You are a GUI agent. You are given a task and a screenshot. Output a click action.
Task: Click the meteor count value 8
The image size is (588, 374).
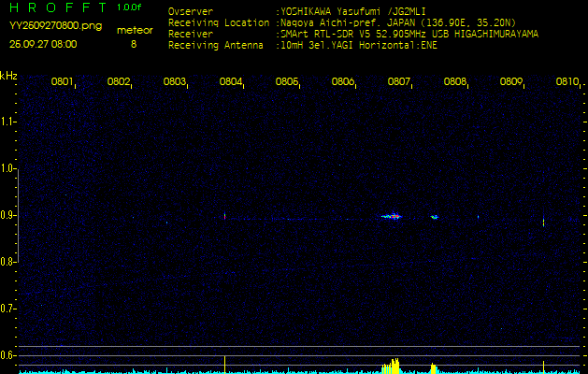[x=134, y=44]
